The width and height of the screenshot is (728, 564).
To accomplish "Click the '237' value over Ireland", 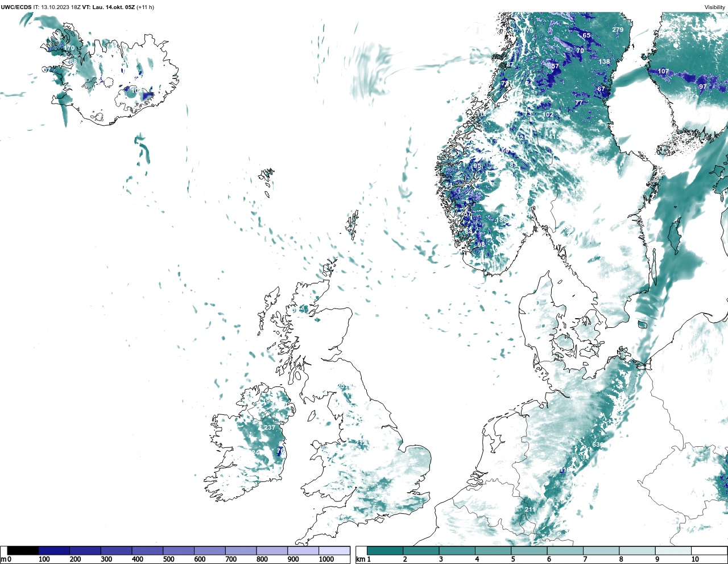I will [x=270, y=427].
